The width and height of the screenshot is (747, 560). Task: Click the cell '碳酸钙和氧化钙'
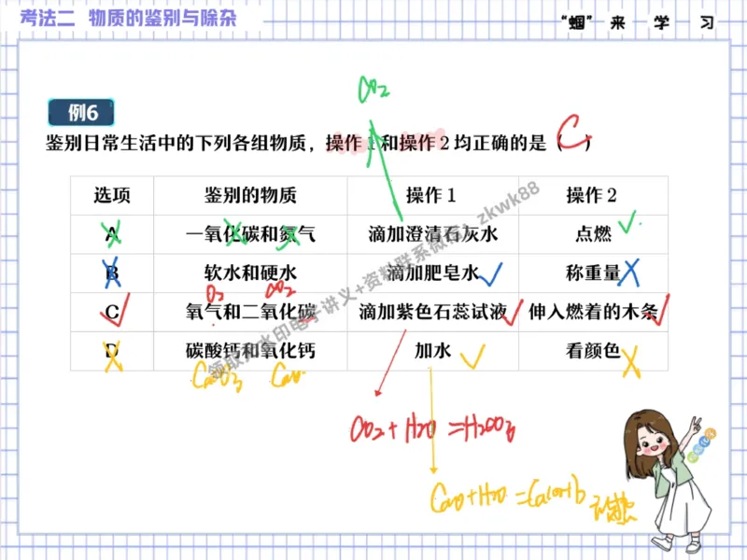250,352
